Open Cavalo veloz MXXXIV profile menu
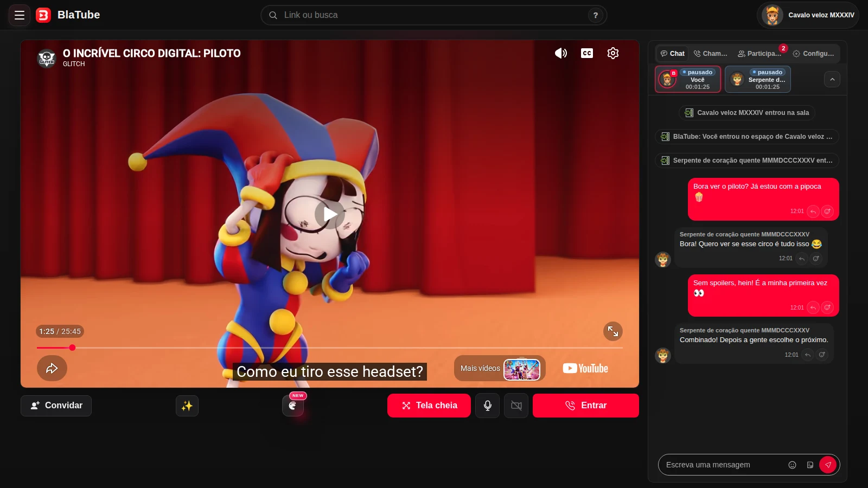This screenshot has width=868, height=488. click(808, 15)
